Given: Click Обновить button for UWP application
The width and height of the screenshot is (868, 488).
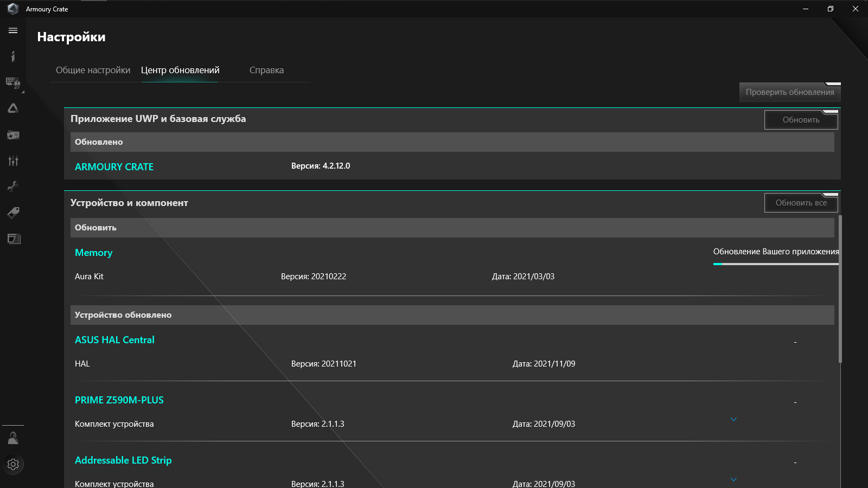Looking at the screenshot, I should (801, 120).
